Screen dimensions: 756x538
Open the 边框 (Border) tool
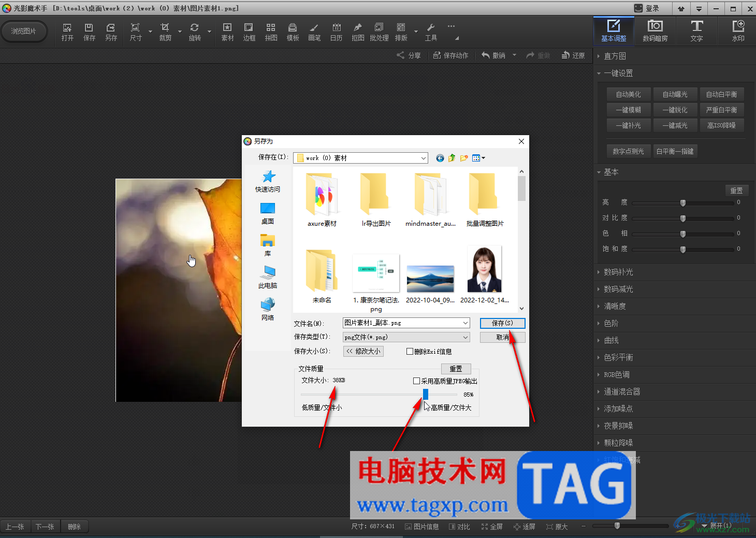click(x=249, y=32)
